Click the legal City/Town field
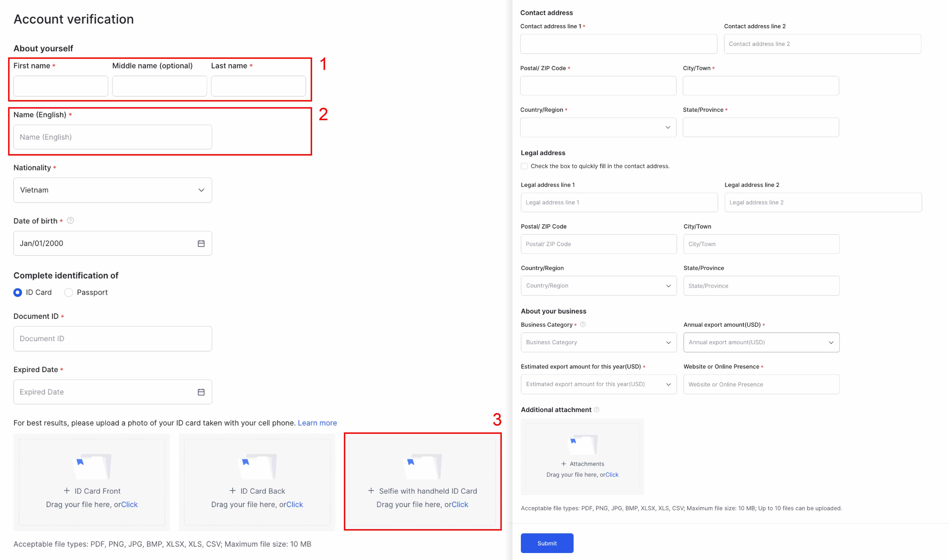949x560 pixels. click(x=761, y=244)
